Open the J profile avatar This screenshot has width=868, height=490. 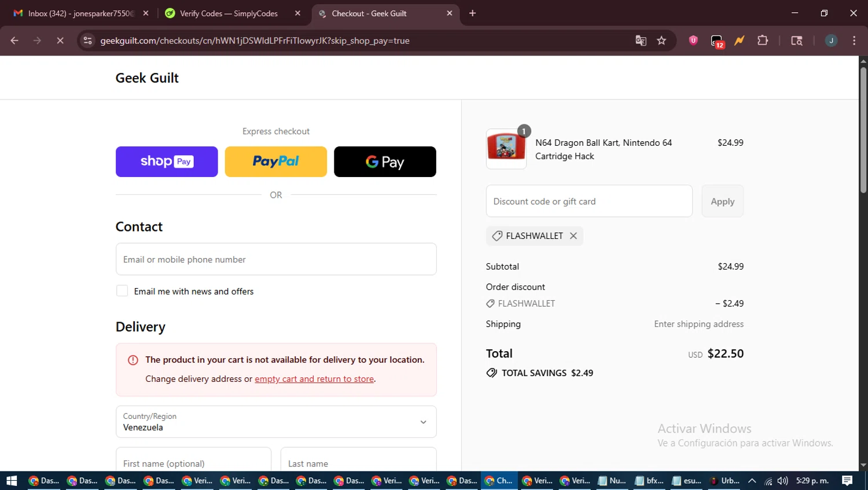pos(831,40)
